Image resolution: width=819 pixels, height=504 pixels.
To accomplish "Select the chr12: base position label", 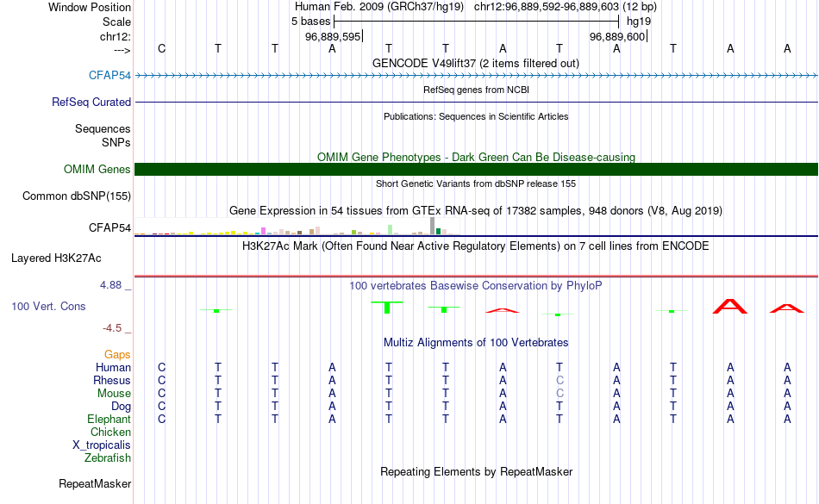I will tap(116, 36).
